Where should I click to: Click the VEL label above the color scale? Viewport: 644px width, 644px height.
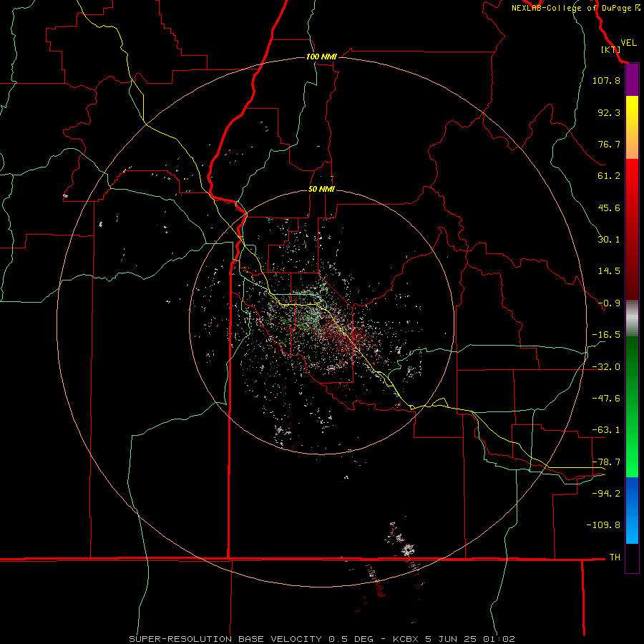point(628,42)
